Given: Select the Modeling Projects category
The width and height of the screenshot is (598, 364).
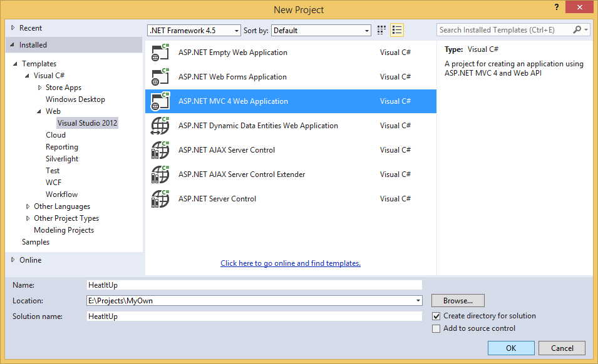Looking at the screenshot, I should 64,230.
